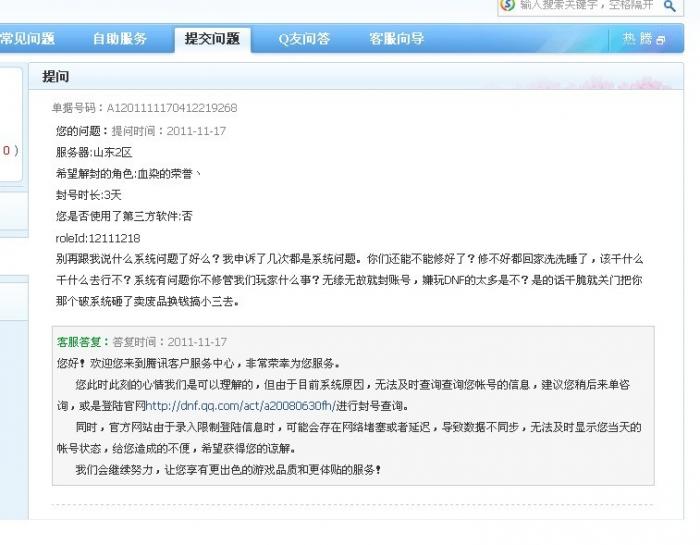This screenshot has height=545, width=700.
Task: Switch to the 常见问题 tab
Action: (x=28, y=38)
